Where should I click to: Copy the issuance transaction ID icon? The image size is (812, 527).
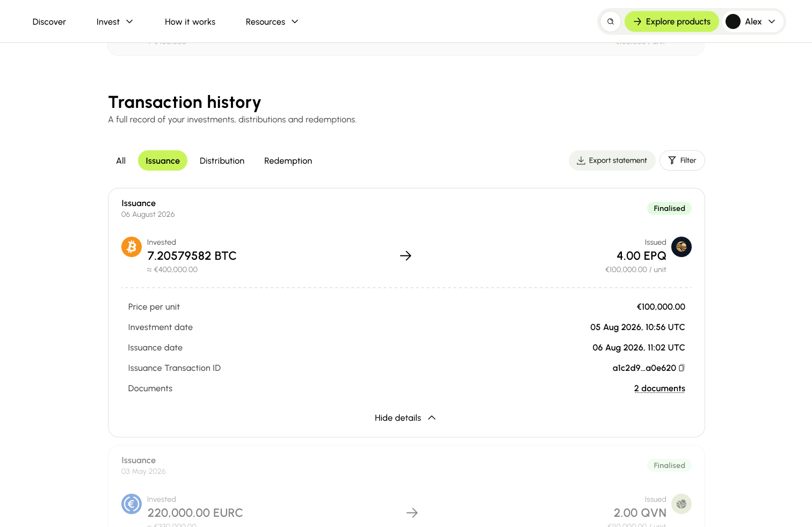click(682, 368)
